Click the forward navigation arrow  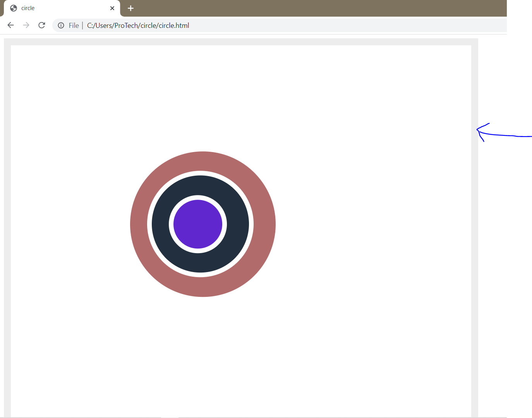click(26, 25)
